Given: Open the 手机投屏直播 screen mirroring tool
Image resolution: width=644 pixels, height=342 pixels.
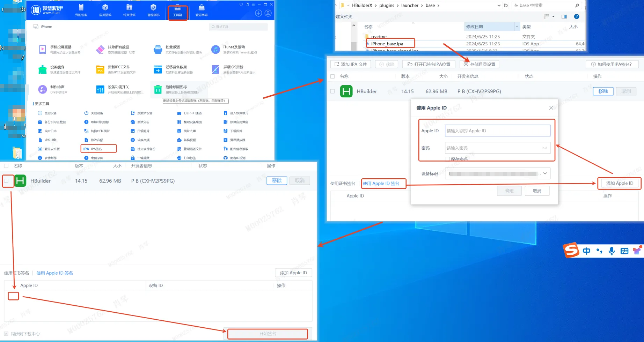Looking at the screenshot, I should point(59,49).
